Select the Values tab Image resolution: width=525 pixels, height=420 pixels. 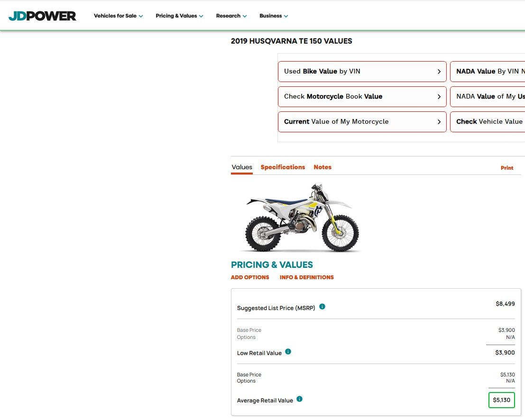[x=242, y=167]
